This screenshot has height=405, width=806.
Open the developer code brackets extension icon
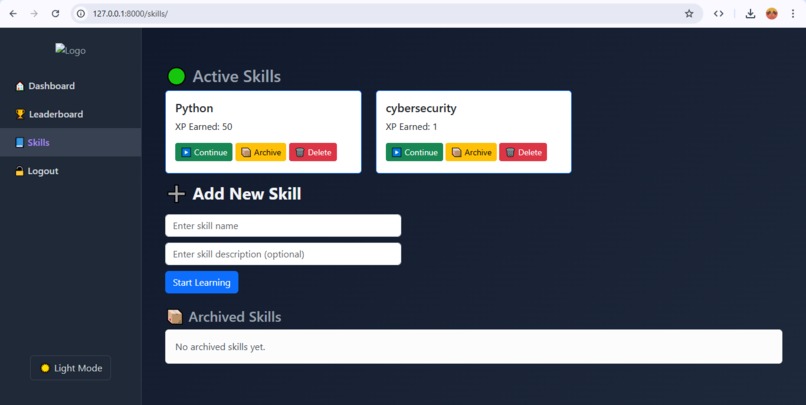pyautogui.click(x=719, y=14)
